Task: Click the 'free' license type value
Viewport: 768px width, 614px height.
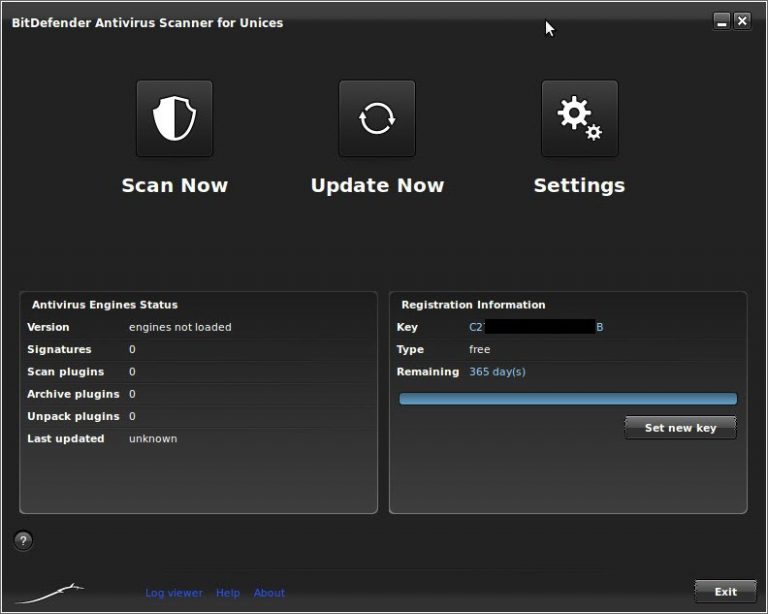Action: [480, 349]
